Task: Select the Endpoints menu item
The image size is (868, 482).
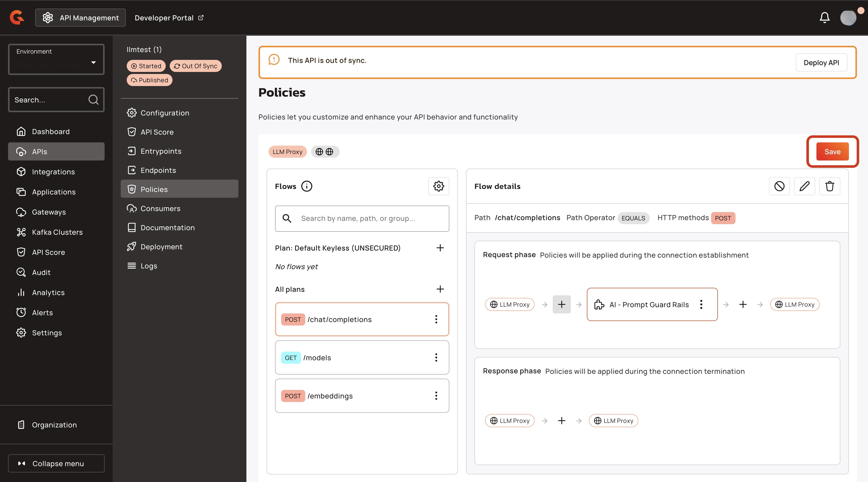Action: coord(158,170)
